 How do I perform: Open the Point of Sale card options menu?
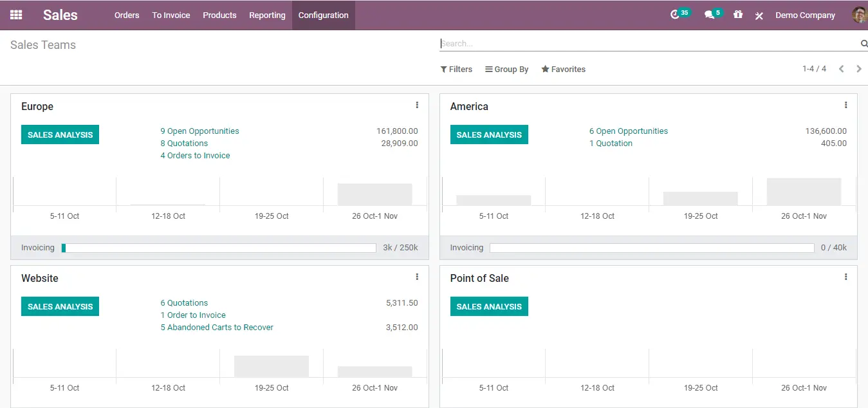tap(845, 276)
